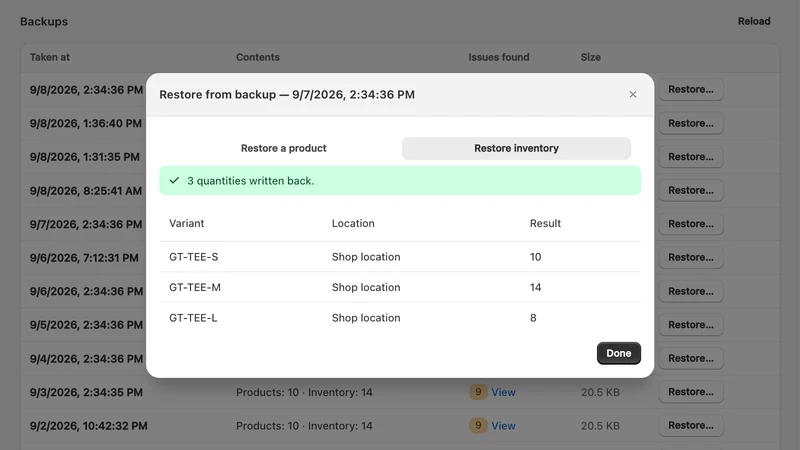Viewport: 800px width, 450px height.
Task: Click the Location column header
Action: click(353, 223)
